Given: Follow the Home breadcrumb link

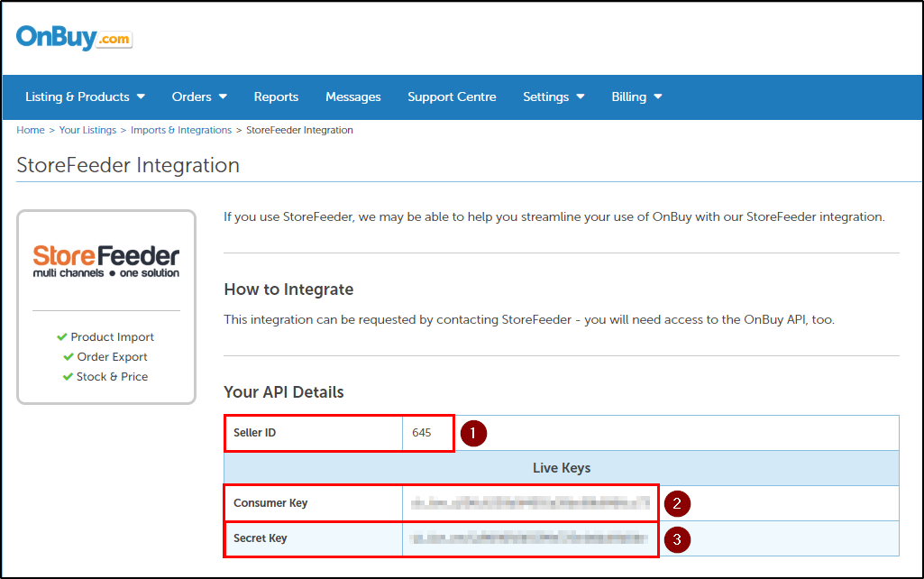Looking at the screenshot, I should click(x=31, y=130).
